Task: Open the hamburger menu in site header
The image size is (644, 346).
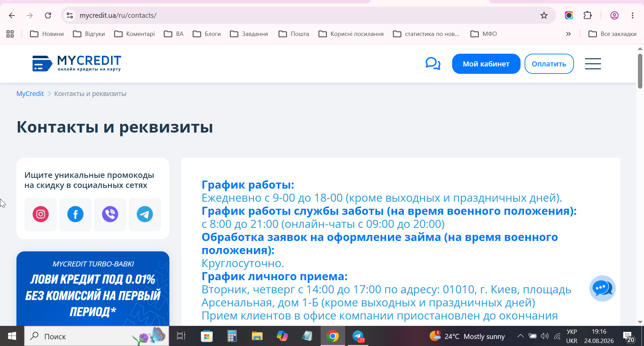Action: pyautogui.click(x=593, y=63)
